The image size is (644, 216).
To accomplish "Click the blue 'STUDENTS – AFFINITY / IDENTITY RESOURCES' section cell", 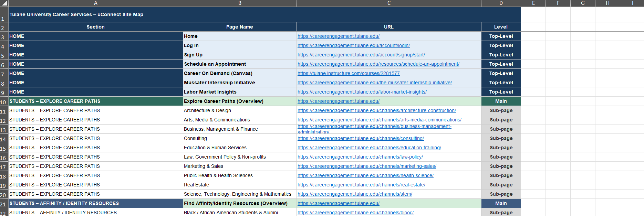I will 96,203.
